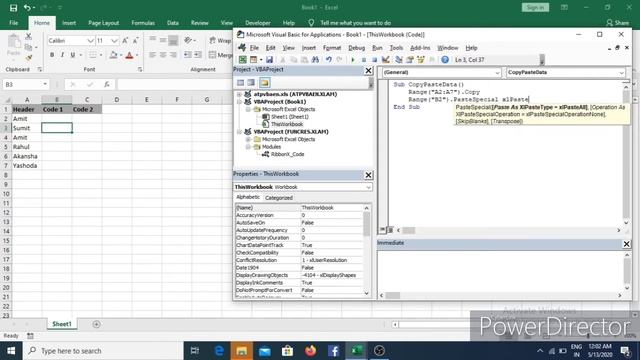This screenshot has height=360, width=640.
Task: Open Debug menu in VBA editor
Action: (356, 48)
